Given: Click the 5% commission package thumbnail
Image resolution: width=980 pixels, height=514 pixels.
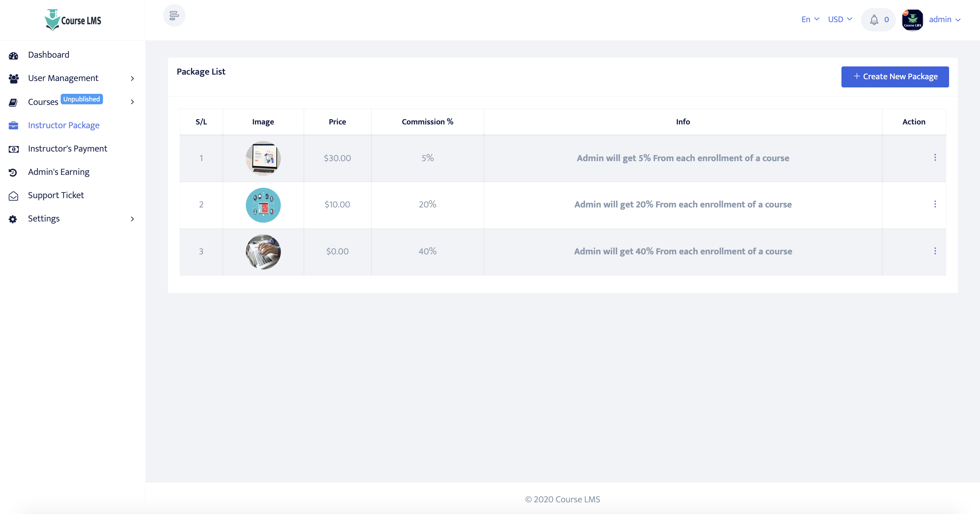Looking at the screenshot, I should tap(263, 158).
